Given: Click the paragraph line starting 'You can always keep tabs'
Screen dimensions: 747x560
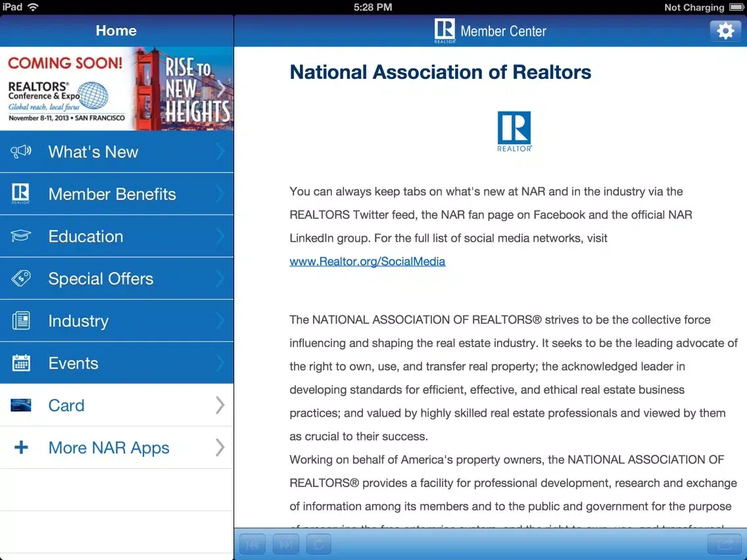Looking at the screenshot, I should click(x=487, y=191).
